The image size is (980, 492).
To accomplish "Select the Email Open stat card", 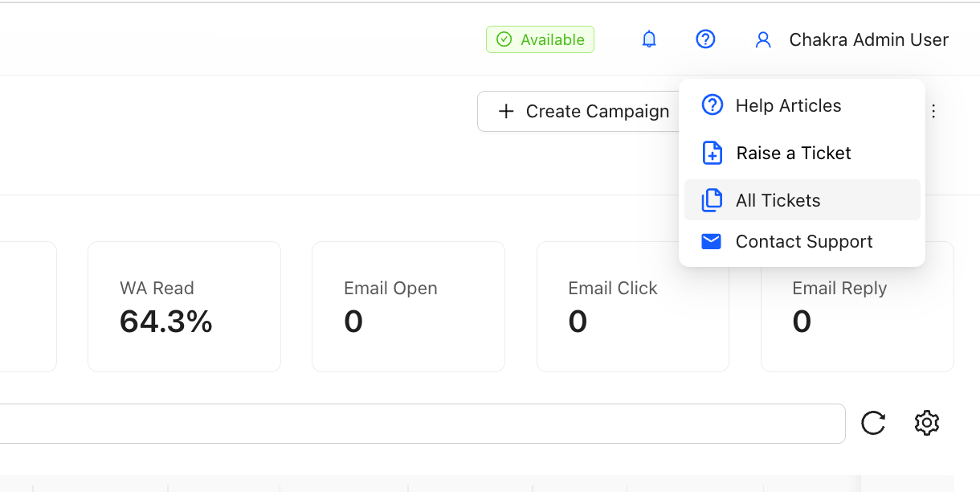I will pos(408,306).
